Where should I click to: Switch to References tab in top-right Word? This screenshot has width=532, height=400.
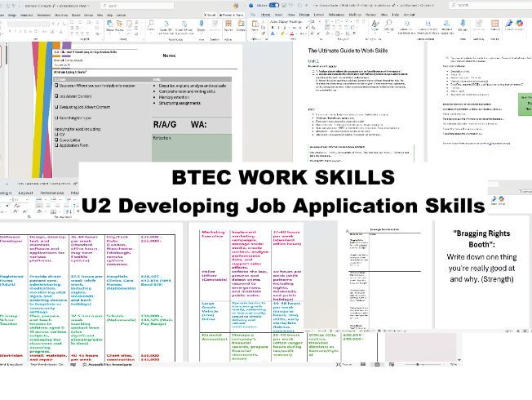(336, 15)
